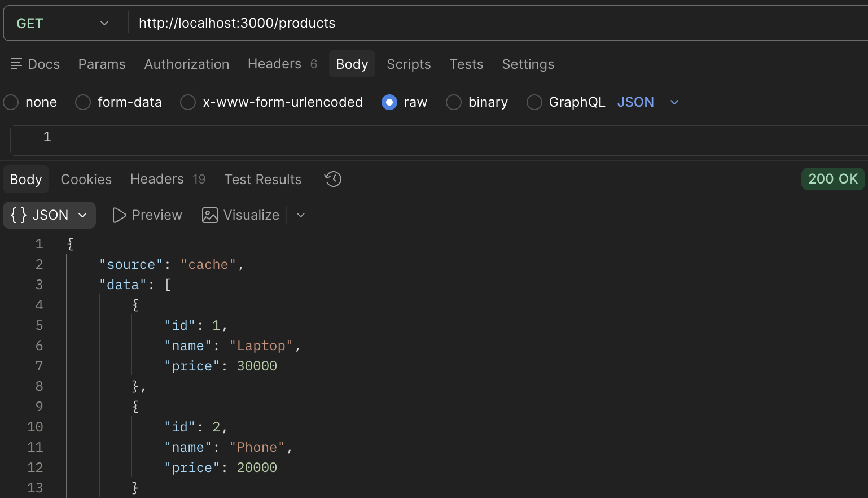The image size is (868, 498).
Task: Click the Visualize image icon
Action: click(x=210, y=215)
